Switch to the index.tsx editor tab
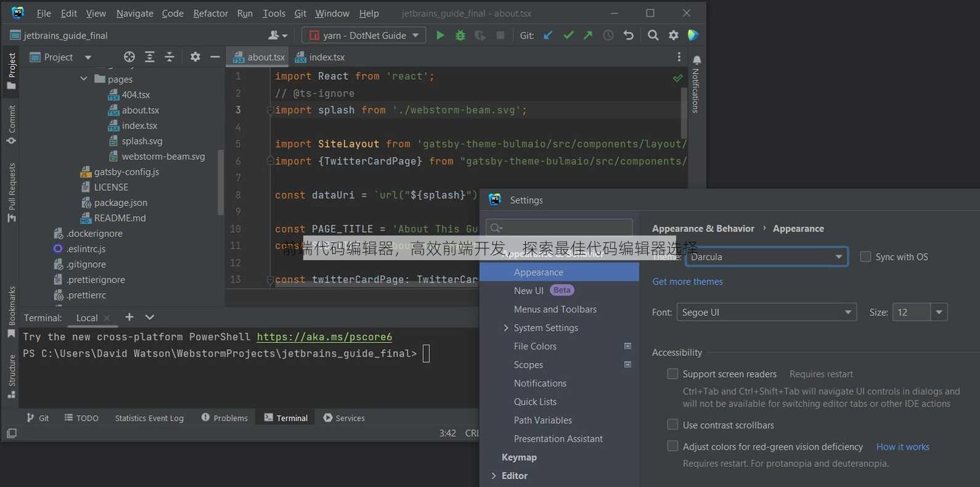Viewport: 980px width, 487px height. (320, 57)
